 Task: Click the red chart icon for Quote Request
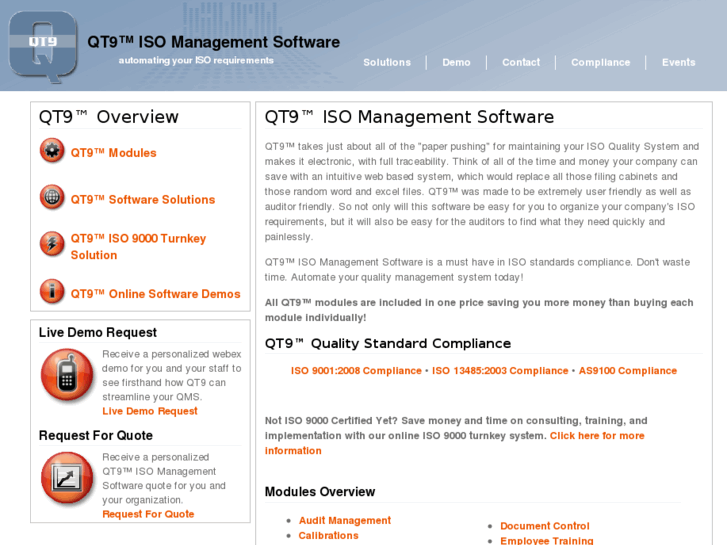click(x=67, y=478)
